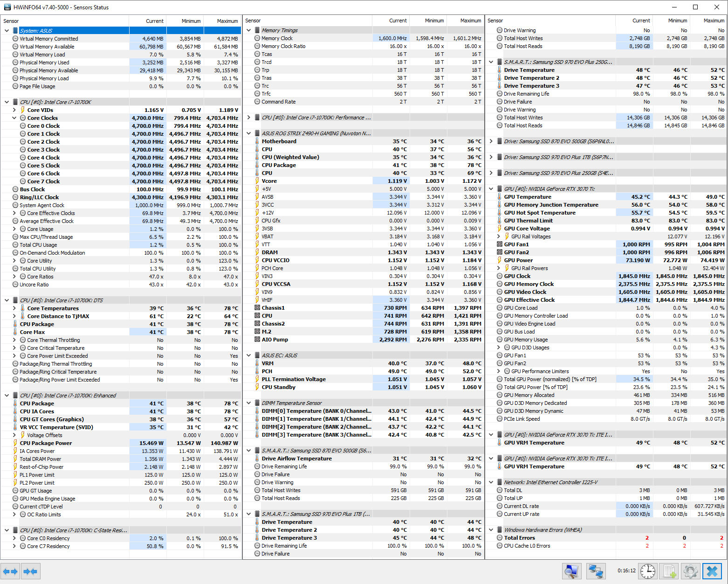Image resolution: width=728 pixels, height=584 pixels.
Task: Select the "Command Rate" row
Action: coord(364,102)
